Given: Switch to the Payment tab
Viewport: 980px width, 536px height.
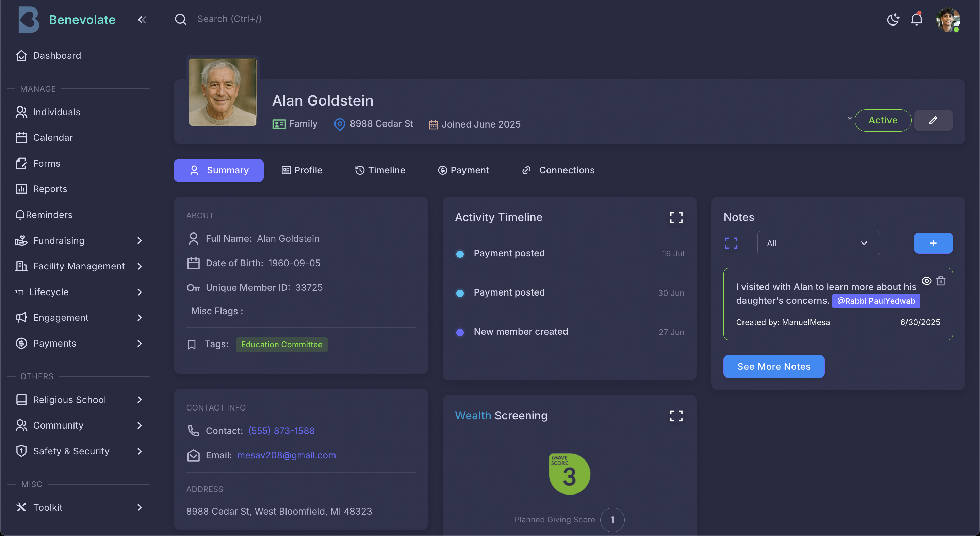Looking at the screenshot, I should (463, 170).
